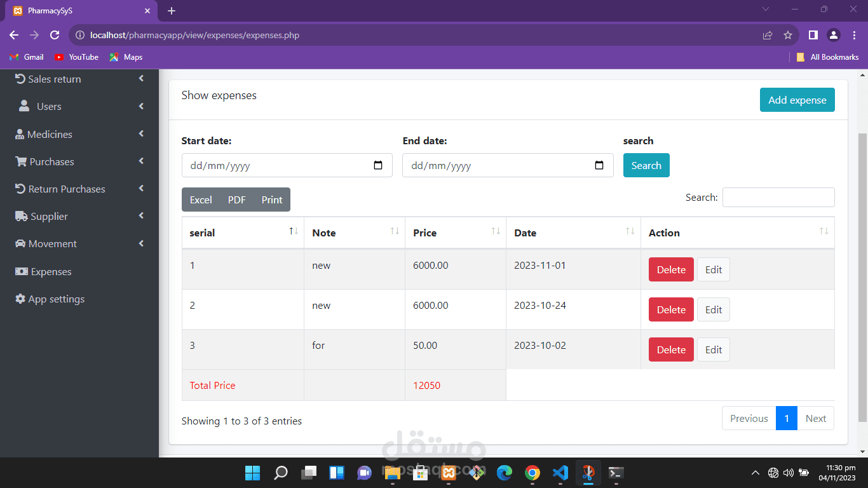
Task: Click the share page icon in address bar
Action: [768, 35]
